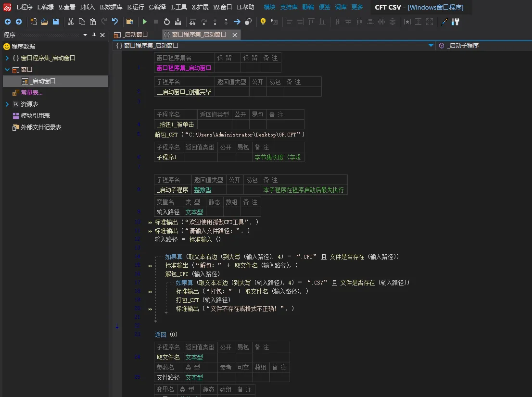
Task: Click the wrench tools settings icon
Action: pyautogui.click(x=456, y=22)
